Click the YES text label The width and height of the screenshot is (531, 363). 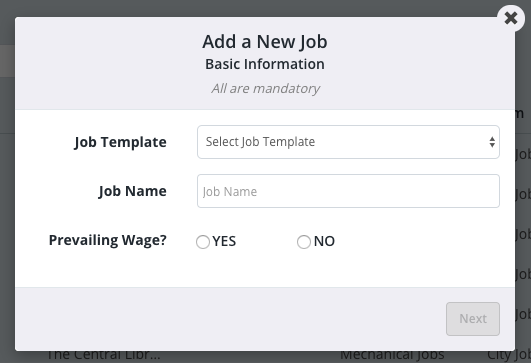[x=224, y=241]
